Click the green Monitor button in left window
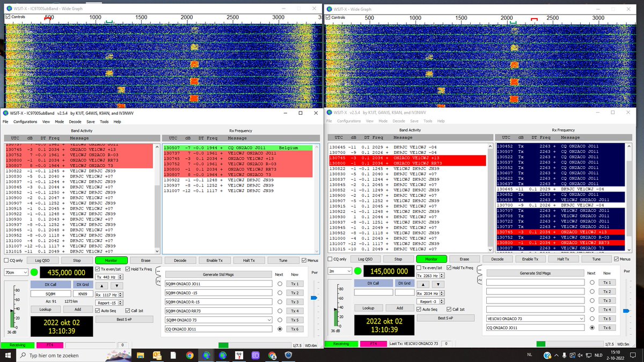Image resolution: width=644 pixels, height=362 pixels. tap(112, 260)
